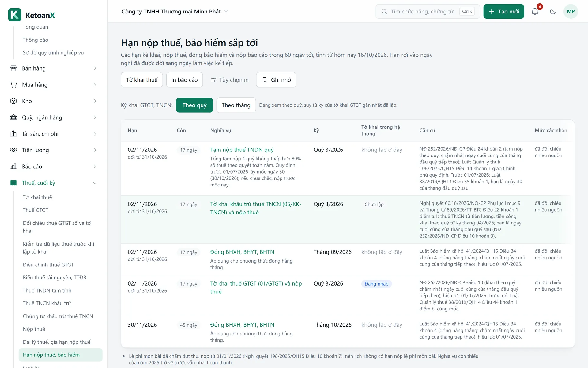
Task: Click the Tiền lương people icon
Action: tap(13, 150)
